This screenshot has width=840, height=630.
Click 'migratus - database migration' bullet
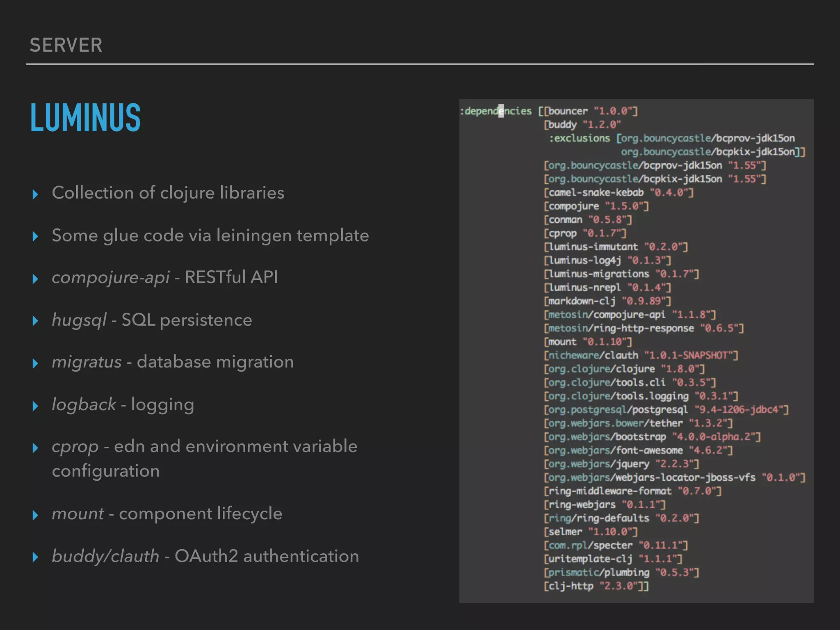pyautogui.click(x=173, y=362)
